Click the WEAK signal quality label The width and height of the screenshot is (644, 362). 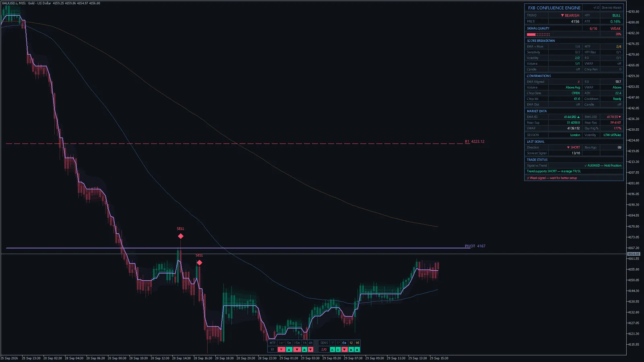tap(615, 29)
